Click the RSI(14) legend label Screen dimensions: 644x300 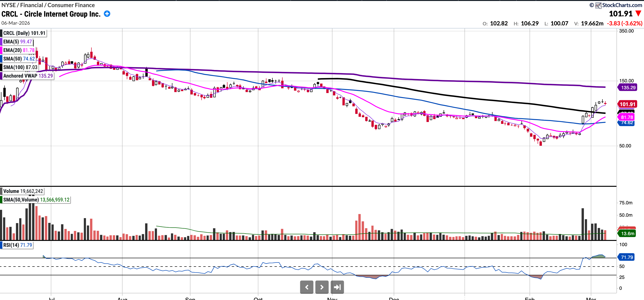coord(17,245)
